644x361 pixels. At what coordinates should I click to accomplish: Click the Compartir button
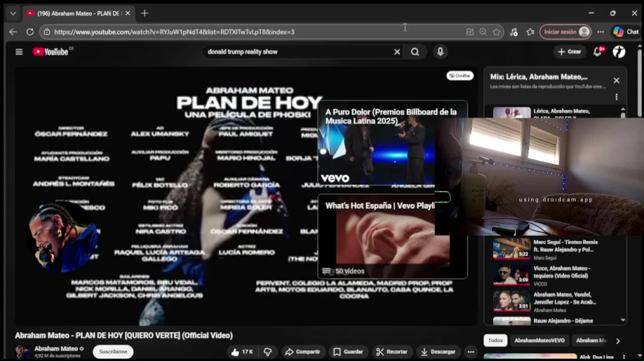(x=303, y=351)
